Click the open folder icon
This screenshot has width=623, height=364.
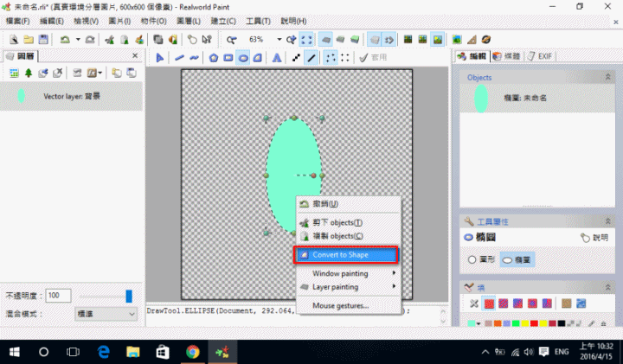point(28,39)
